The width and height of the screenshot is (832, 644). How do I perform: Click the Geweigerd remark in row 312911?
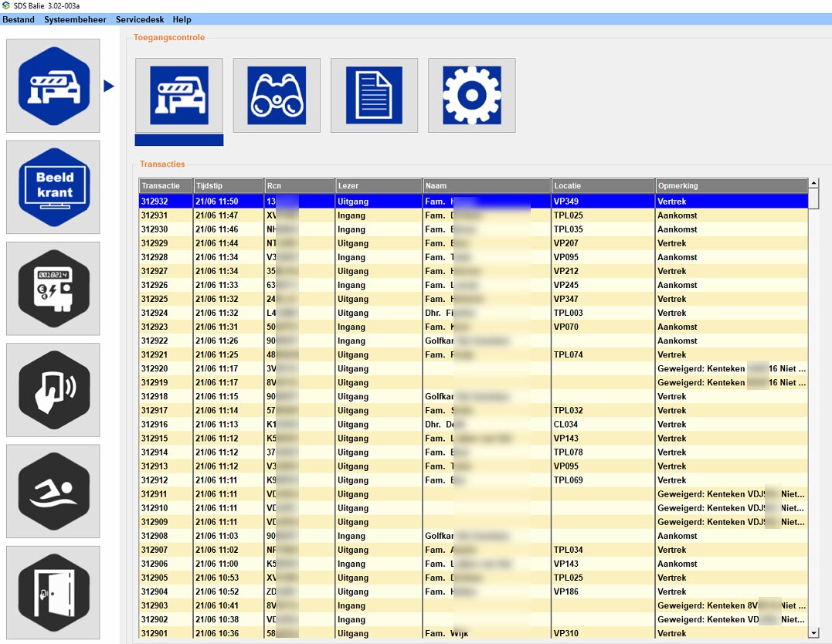[731, 494]
